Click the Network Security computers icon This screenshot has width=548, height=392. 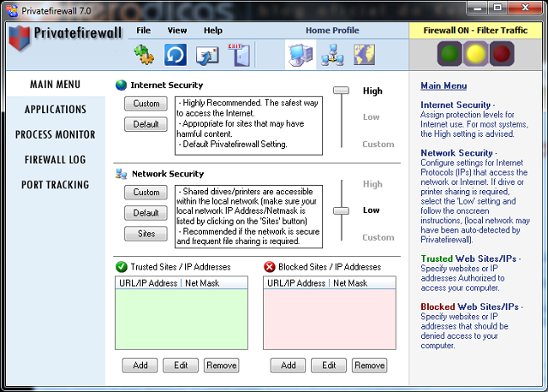tap(121, 174)
